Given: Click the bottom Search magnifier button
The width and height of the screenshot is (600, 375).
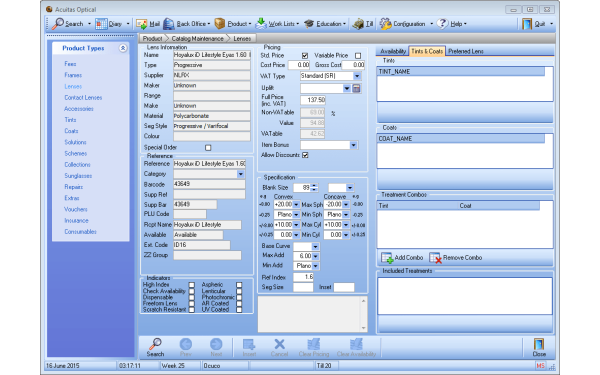Looking at the screenshot, I should 155,347.
